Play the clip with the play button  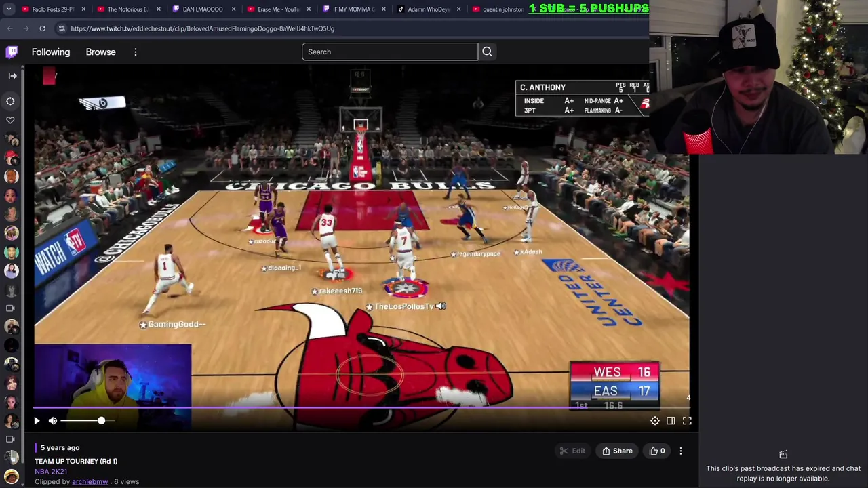tap(37, 421)
